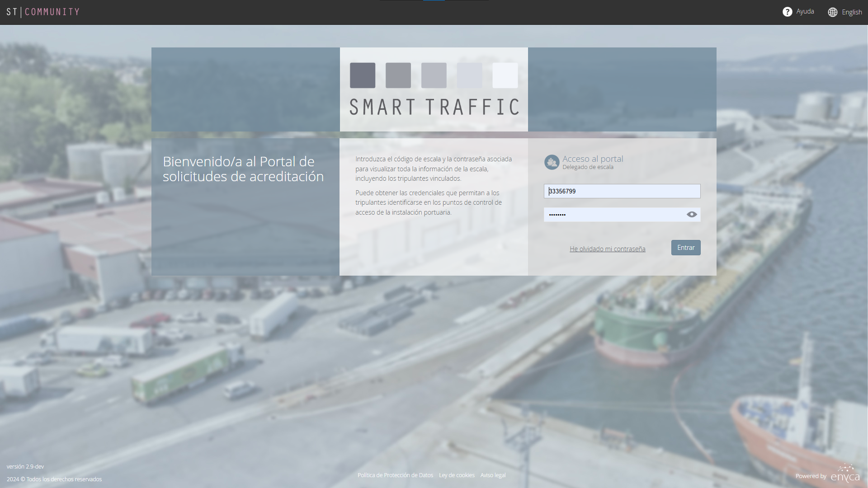Open Ley de cookies link
The image size is (868, 488).
click(x=457, y=475)
